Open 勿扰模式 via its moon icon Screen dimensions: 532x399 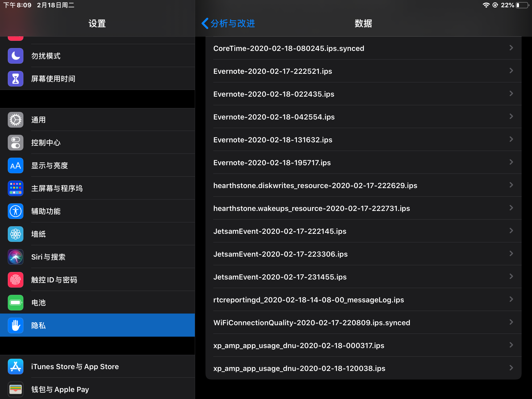15,55
